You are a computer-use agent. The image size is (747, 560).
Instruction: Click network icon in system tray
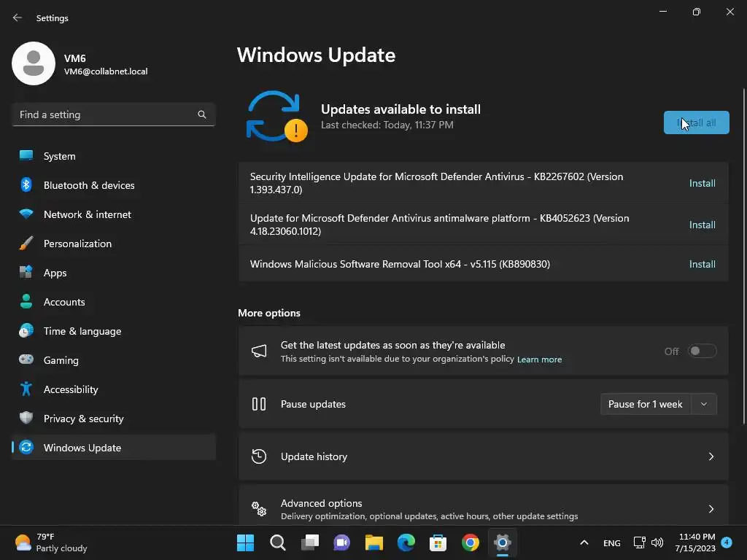pyautogui.click(x=639, y=542)
